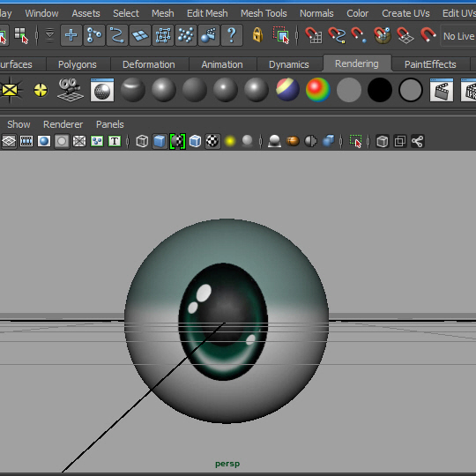
Task: Toggle use all lights yellow bulb
Action: tap(230, 141)
